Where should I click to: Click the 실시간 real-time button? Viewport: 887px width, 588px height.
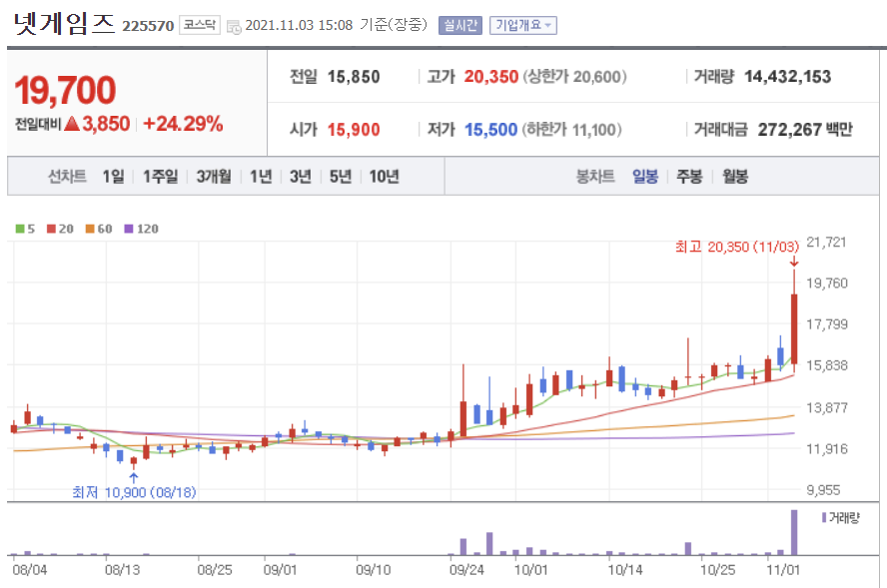pos(460,25)
